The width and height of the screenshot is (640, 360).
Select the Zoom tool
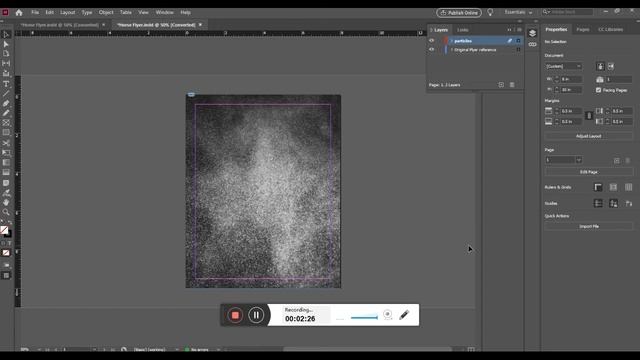coord(6,212)
